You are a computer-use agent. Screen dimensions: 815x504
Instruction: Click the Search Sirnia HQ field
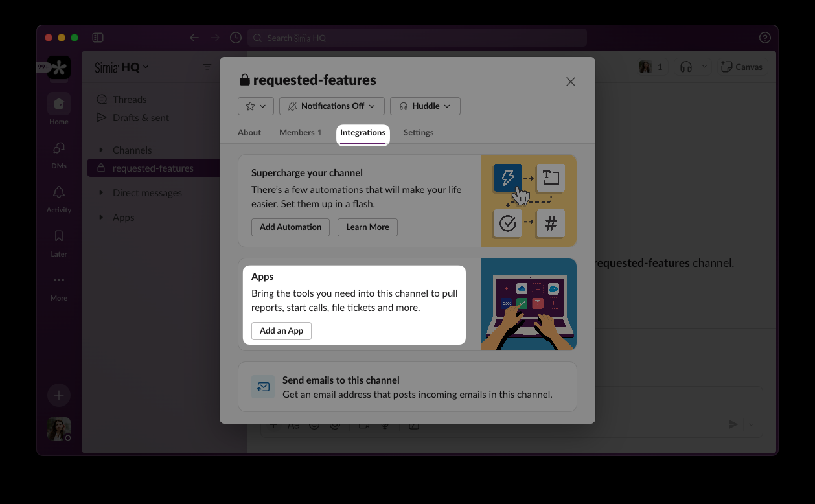(417, 38)
